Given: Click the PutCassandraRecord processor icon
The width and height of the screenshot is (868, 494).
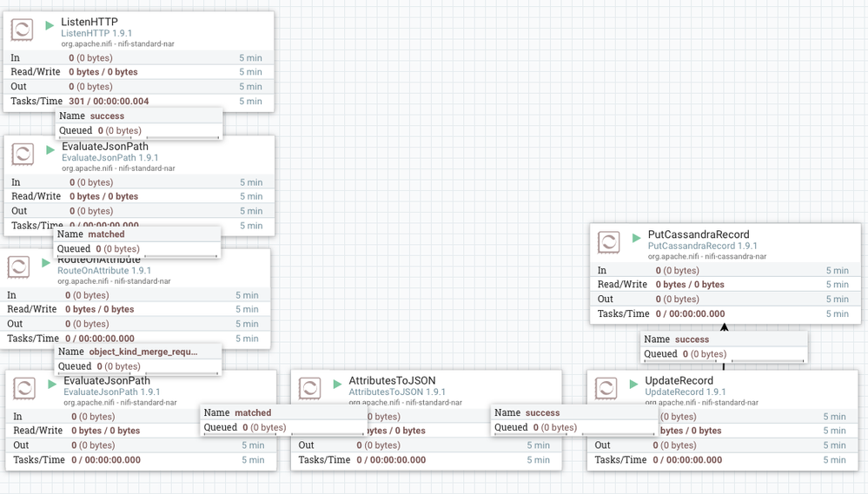Looking at the screenshot, I should pos(609,242).
